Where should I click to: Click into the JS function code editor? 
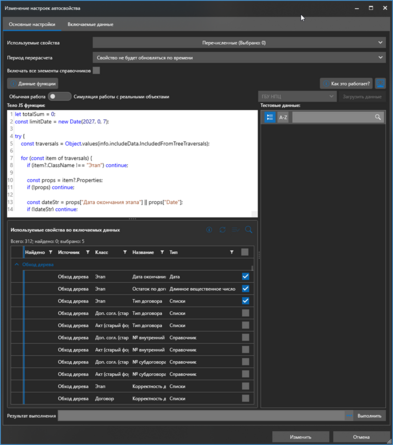132,163
